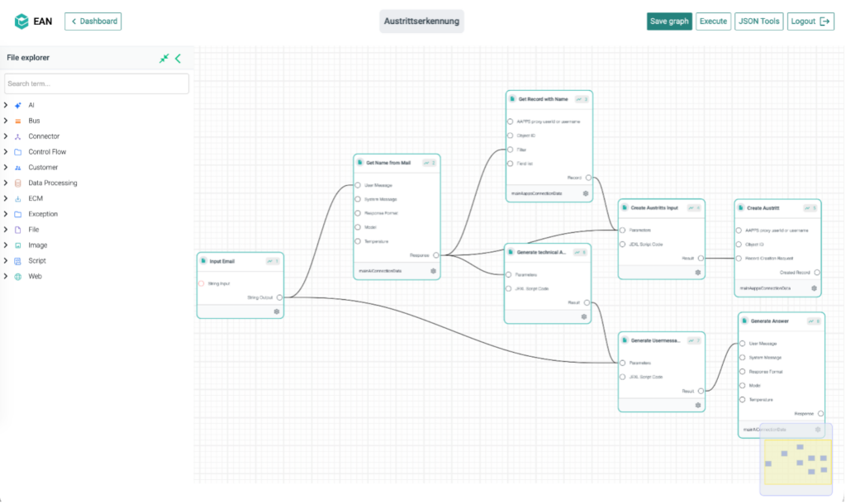Click the graph minimap overview
This screenshot has height=504, width=846.
tap(797, 461)
